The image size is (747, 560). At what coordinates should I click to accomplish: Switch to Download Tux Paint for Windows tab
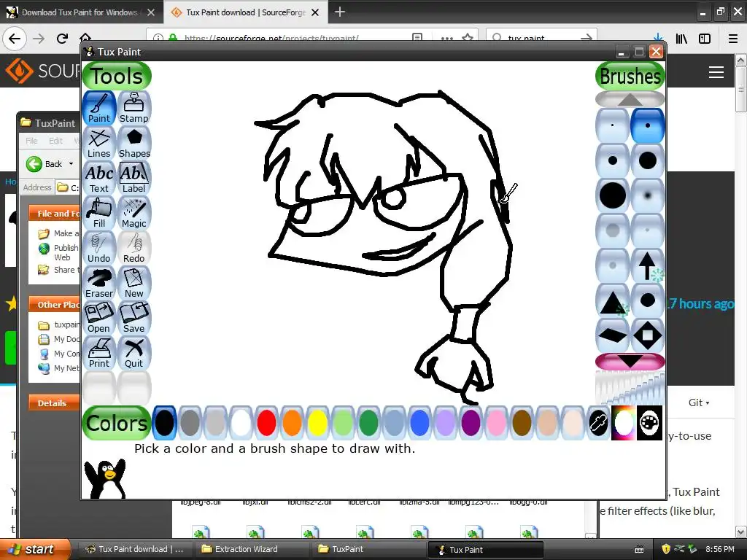[x=80, y=12]
